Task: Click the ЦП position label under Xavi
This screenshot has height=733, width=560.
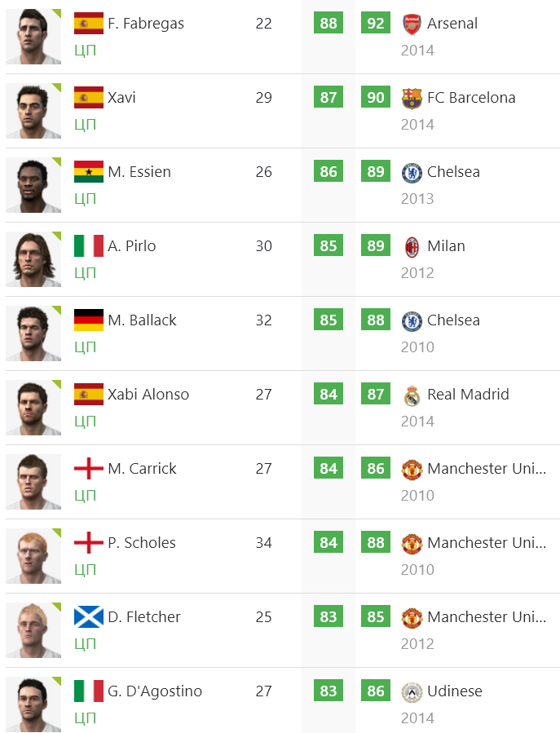Action: [x=85, y=125]
